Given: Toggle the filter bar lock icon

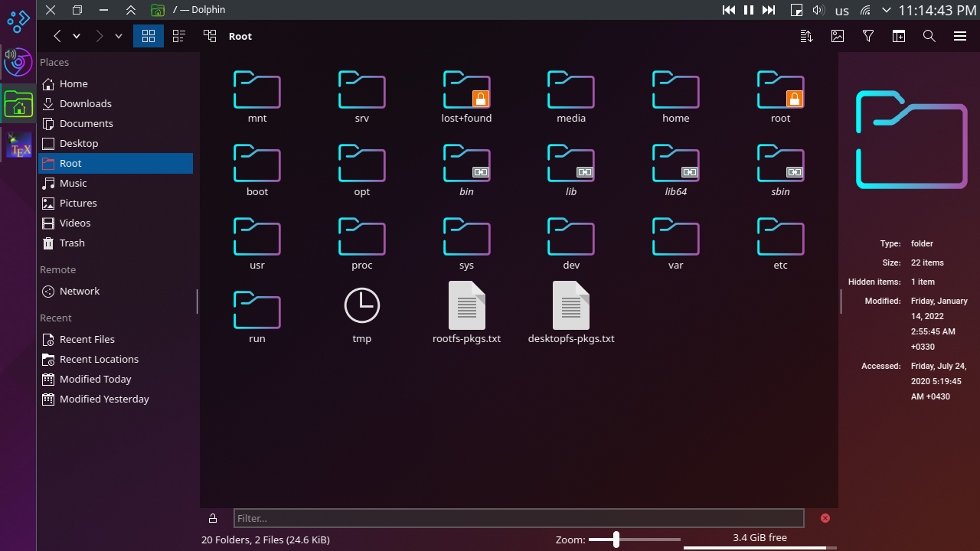Looking at the screenshot, I should [x=213, y=518].
